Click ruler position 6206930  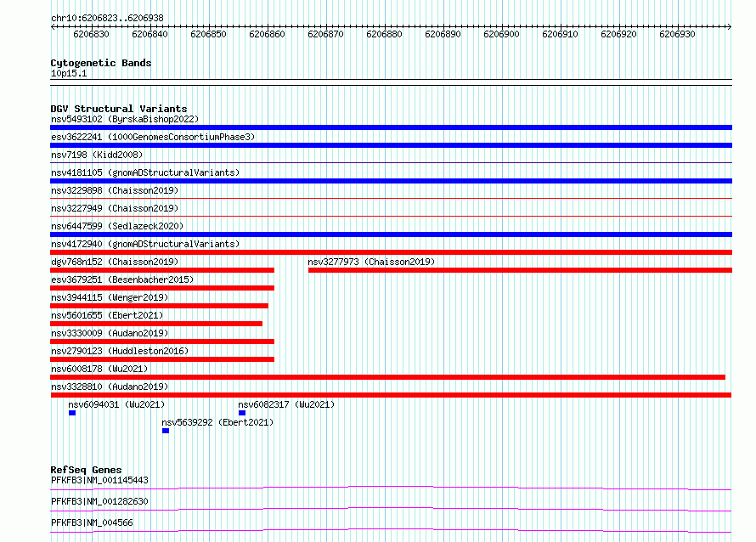[677, 34]
